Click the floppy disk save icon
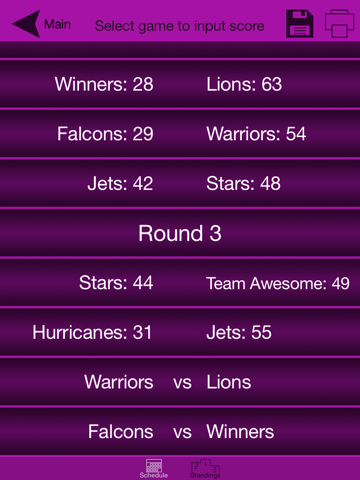This screenshot has height=480, width=360. pos(300,24)
